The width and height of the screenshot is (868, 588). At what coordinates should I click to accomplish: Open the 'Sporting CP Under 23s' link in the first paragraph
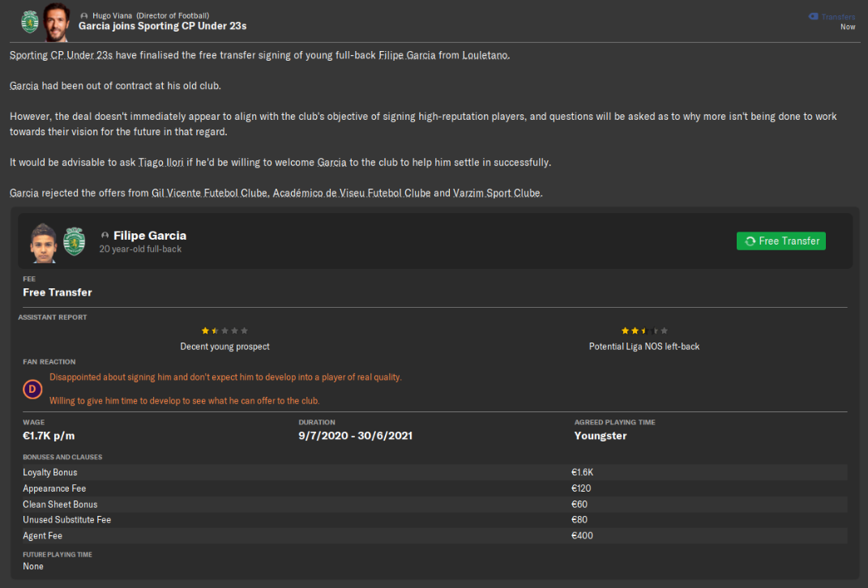click(62, 55)
